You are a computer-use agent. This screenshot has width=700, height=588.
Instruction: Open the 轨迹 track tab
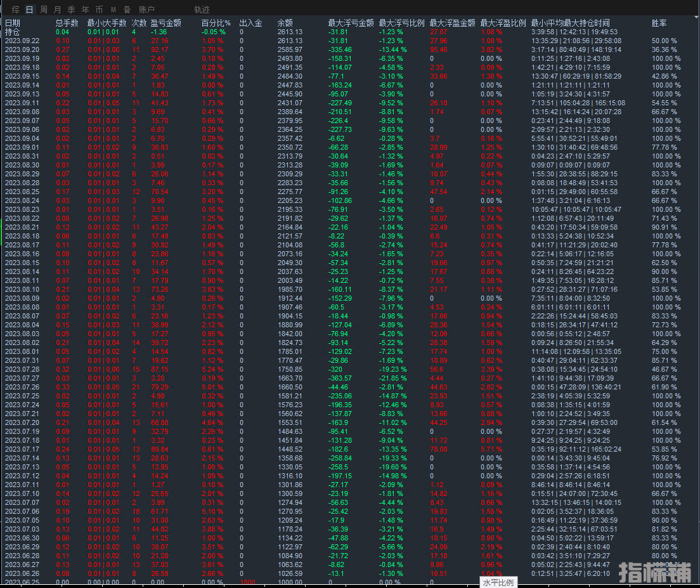[x=202, y=10]
